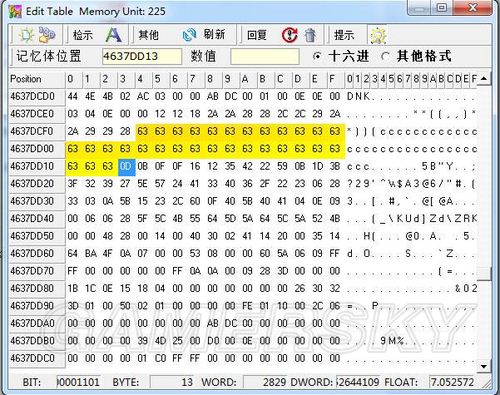
Task: Click row header 4637DDA0
Action: pos(37,323)
